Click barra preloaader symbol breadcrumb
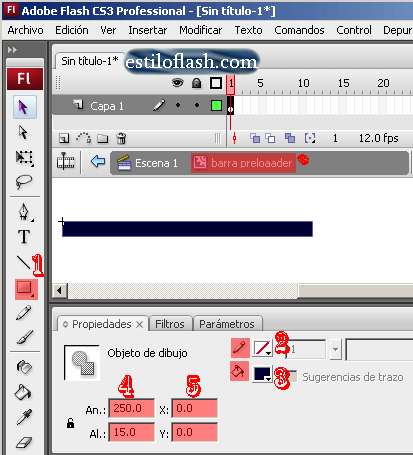 pos(244,163)
